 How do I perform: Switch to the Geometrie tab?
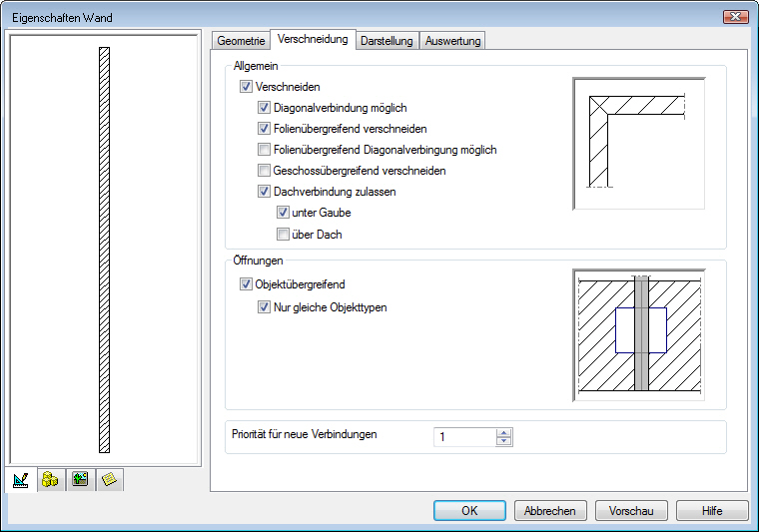(x=241, y=41)
